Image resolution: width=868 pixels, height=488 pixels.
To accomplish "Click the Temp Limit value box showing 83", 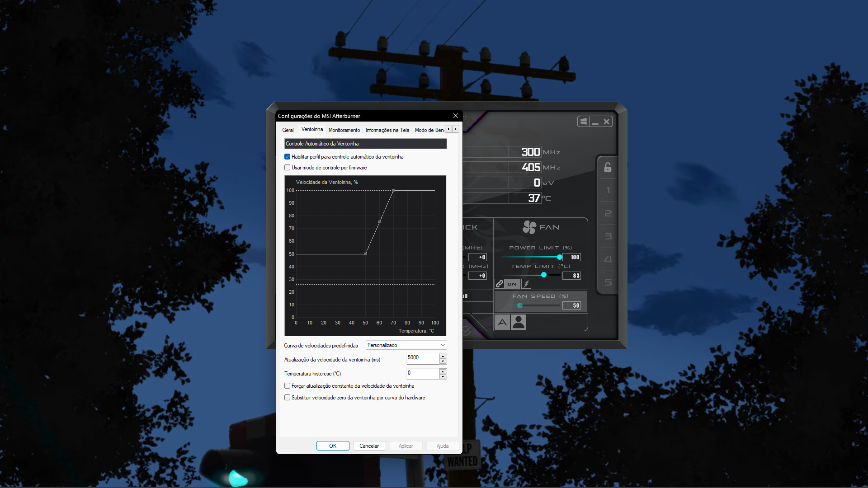I will pos(572,276).
